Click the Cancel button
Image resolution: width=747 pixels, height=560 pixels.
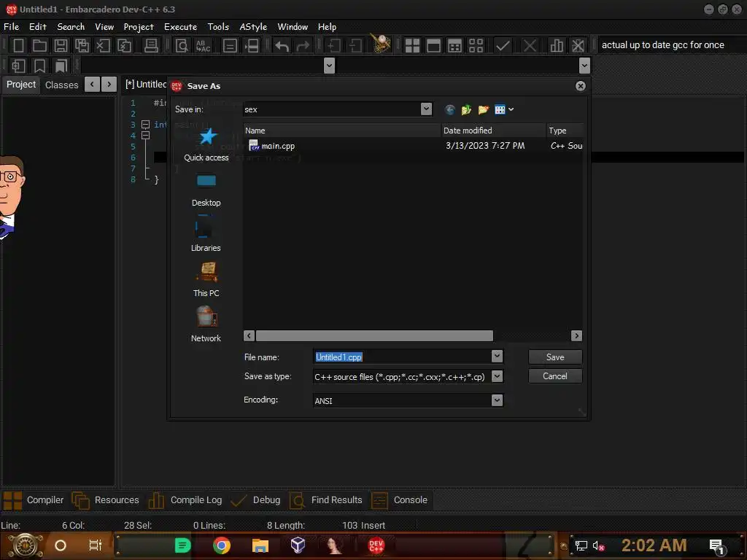pyautogui.click(x=555, y=376)
